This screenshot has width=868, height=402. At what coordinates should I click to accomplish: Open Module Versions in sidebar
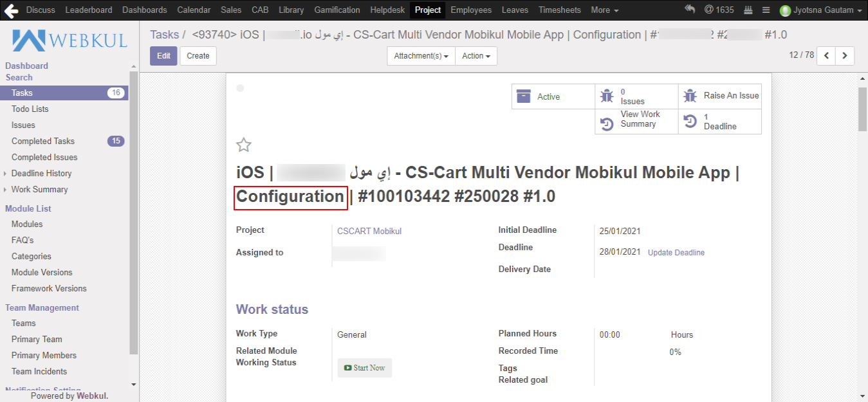42,272
